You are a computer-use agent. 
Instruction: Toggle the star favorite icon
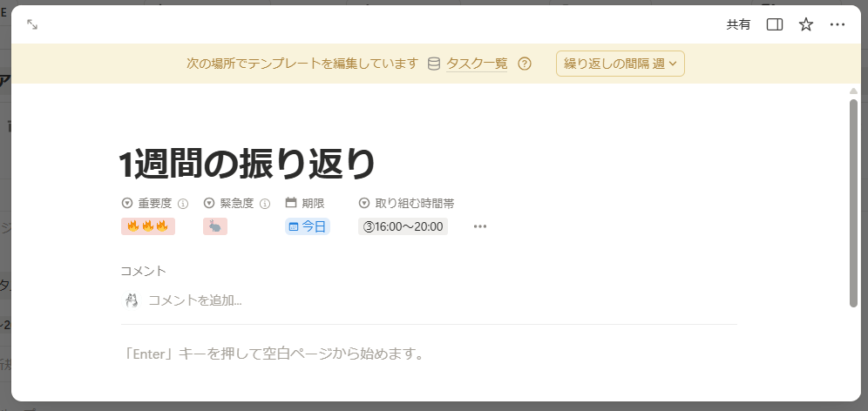(x=806, y=25)
